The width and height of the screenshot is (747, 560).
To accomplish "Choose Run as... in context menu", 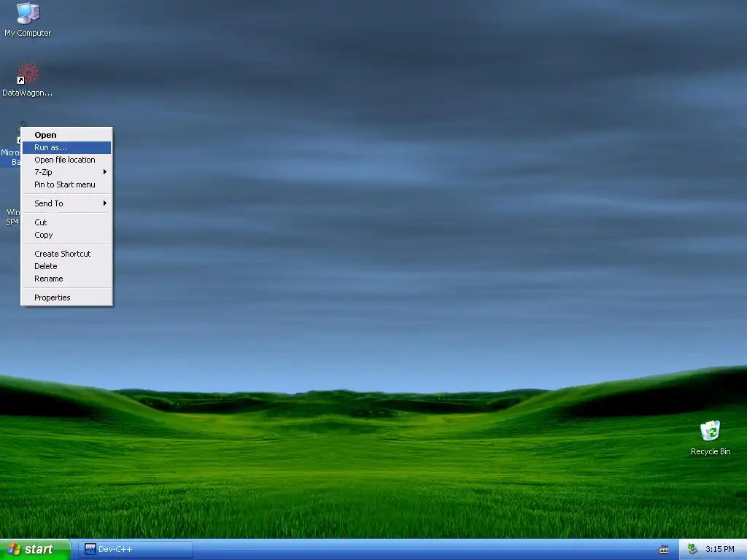I will [x=66, y=147].
